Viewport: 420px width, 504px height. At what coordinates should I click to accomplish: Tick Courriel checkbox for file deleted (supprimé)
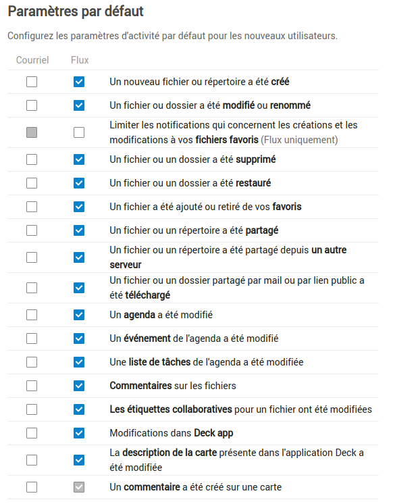pyautogui.click(x=32, y=159)
